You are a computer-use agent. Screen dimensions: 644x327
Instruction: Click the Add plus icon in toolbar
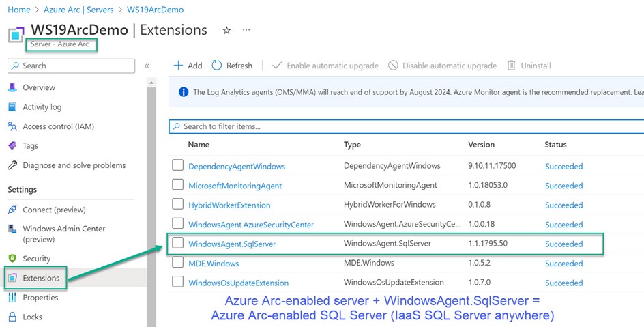(x=179, y=66)
